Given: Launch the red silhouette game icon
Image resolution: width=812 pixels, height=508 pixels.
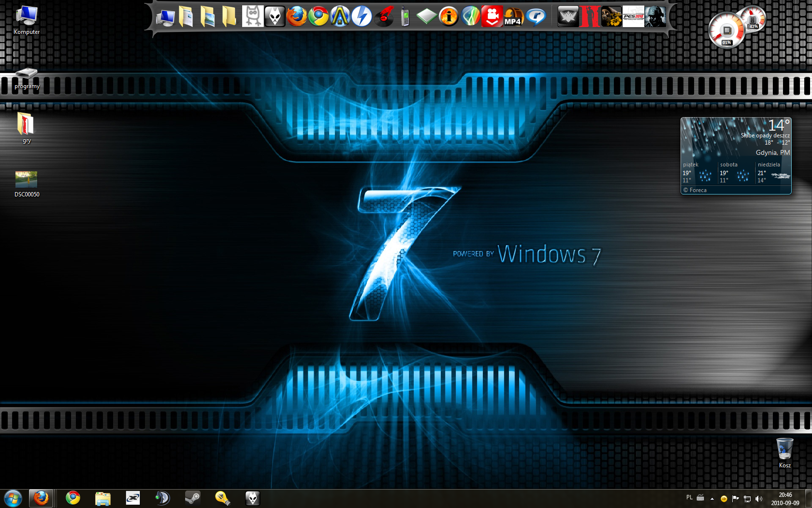Looking at the screenshot, I should (x=590, y=16).
